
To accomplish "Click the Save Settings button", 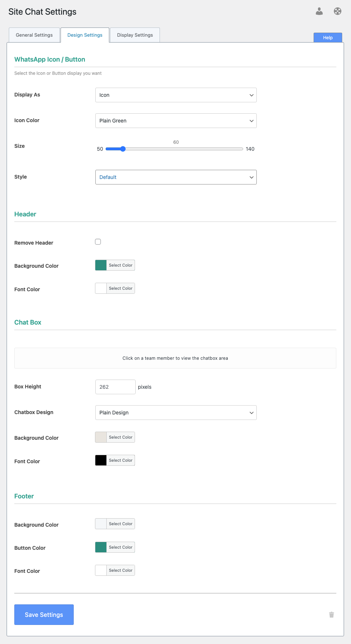I will (x=44, y=615).
